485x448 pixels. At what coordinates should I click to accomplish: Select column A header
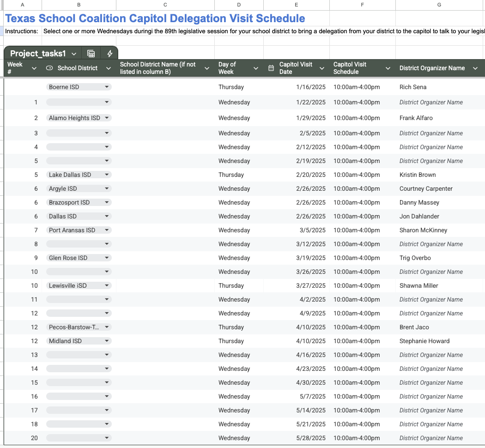tap(23, 5)
